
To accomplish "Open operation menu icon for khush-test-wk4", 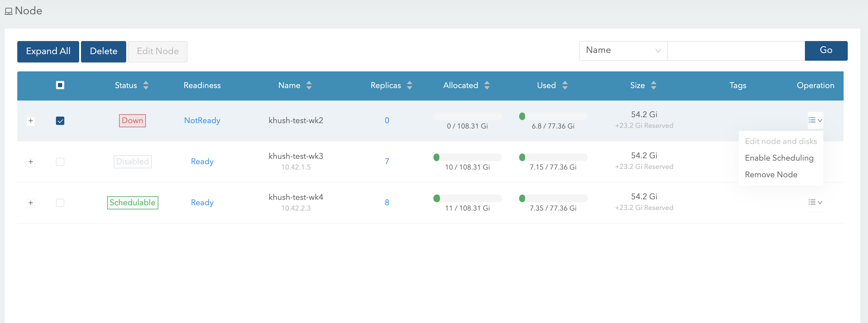I will tap(815, 203).
